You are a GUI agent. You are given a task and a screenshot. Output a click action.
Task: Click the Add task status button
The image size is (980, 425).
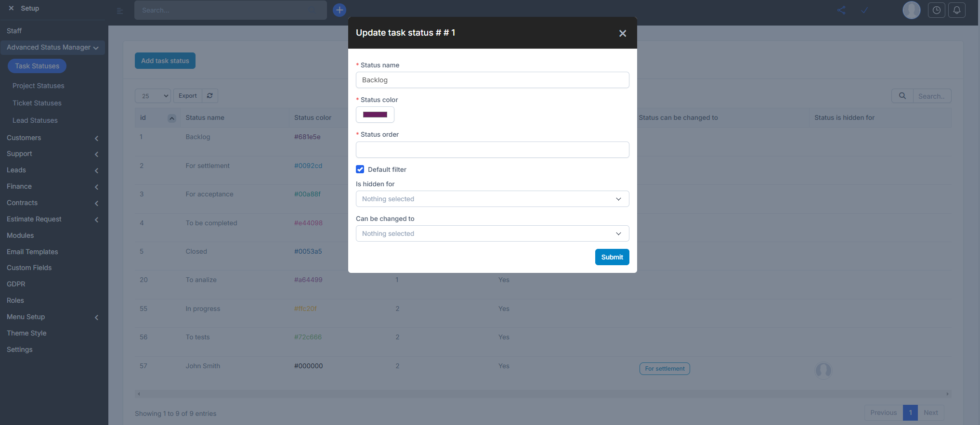point(165,61)
